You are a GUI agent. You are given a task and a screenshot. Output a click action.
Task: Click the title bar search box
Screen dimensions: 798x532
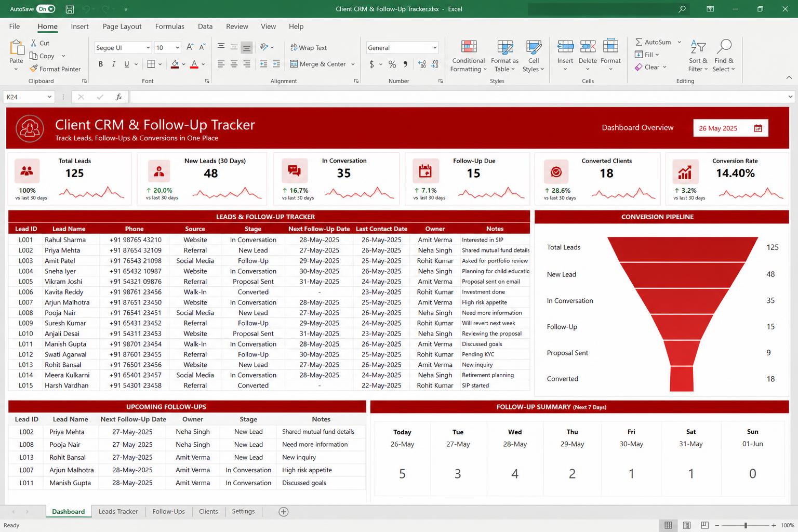coord(609,9)
